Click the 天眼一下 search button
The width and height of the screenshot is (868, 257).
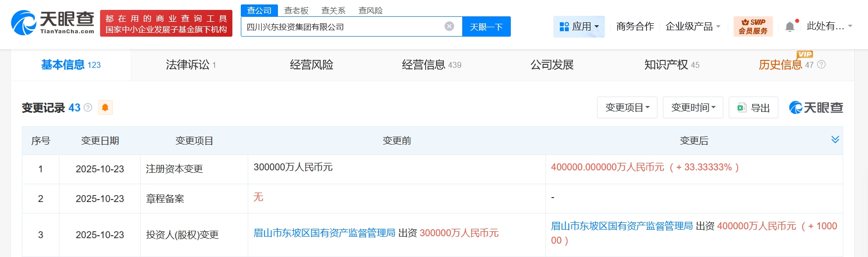coord(486,27)
